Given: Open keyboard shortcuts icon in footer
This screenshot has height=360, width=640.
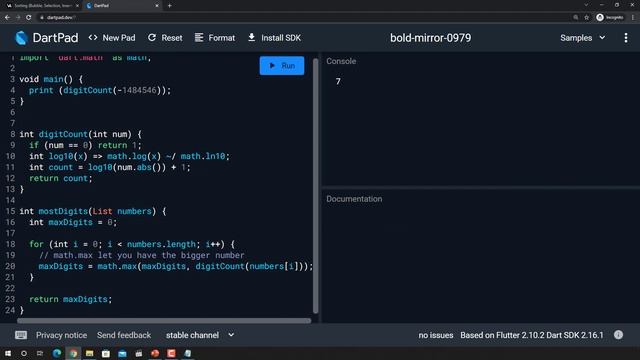Looking at the screenshot, I should coord(21,335).
